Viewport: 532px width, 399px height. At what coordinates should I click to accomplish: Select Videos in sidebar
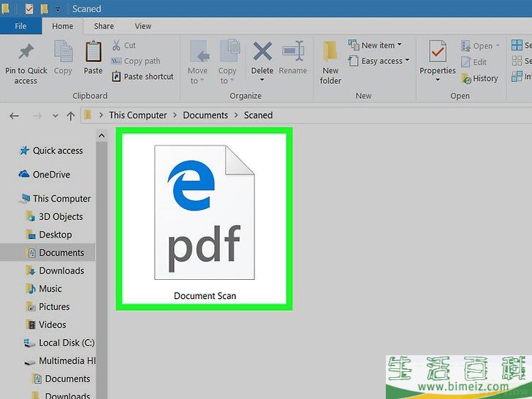pyautogui.click(x=46, y=324)
